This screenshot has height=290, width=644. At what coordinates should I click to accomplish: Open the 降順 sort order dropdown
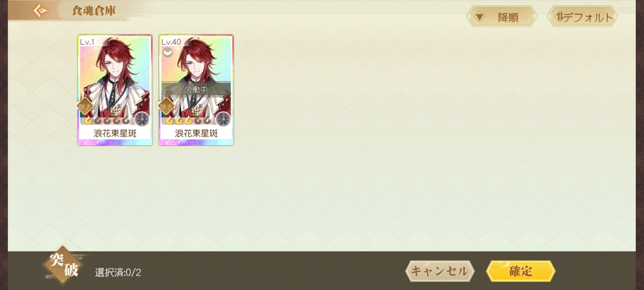[502, 17]
